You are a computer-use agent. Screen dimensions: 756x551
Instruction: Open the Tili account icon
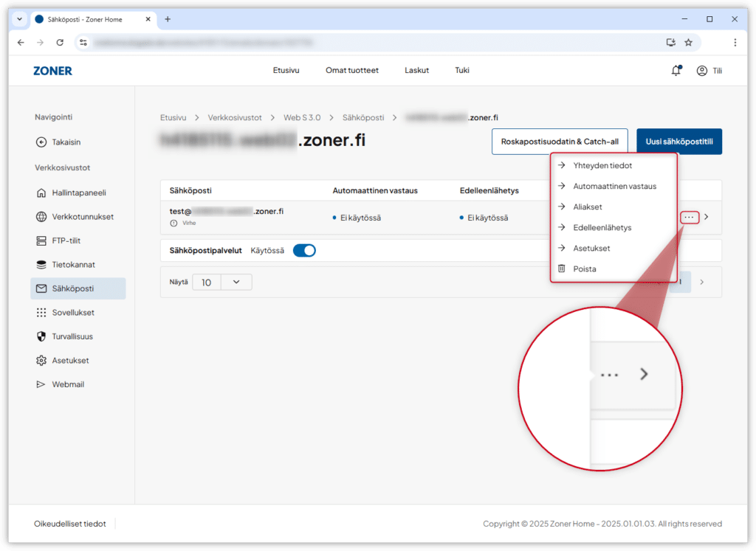(x=701, y=71)
